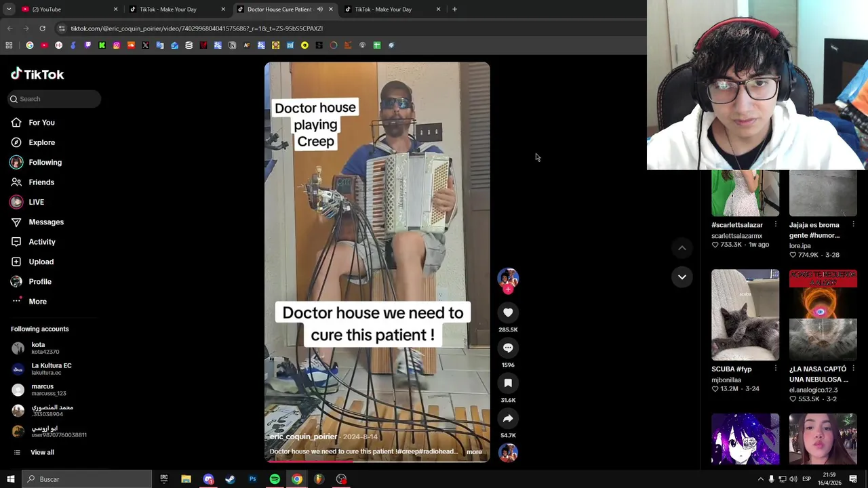The height and width of the screenshot is (488, 868).
Task: Open site information icon in address bar
Action: click(62, 28)
